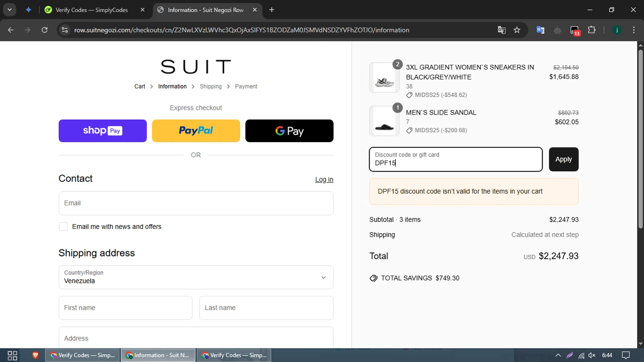This screenshot has width=644, height=362.
Task: Close the Verify Codes — SimplyCodes tab
Action: [x=143, y=10]
